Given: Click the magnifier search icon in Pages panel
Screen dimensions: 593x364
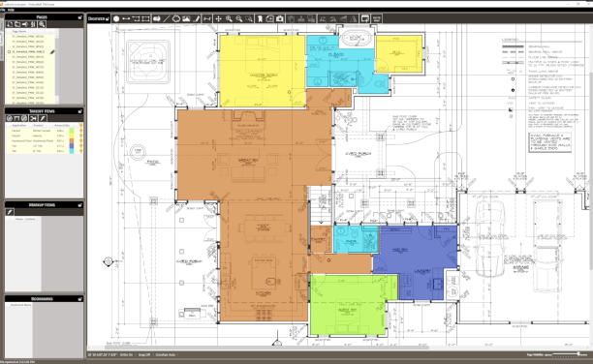Looking at the screenshot, I should [x=42, y=24].
